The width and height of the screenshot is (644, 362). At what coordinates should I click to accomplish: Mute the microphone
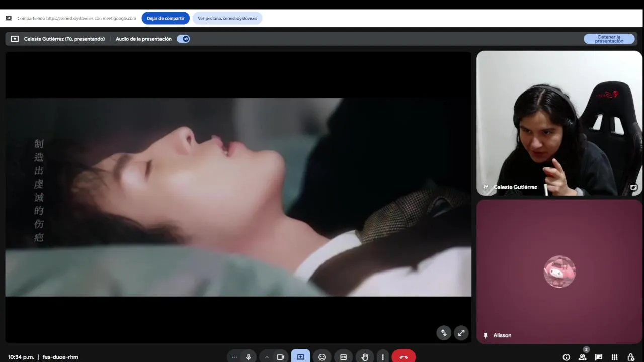248,357
